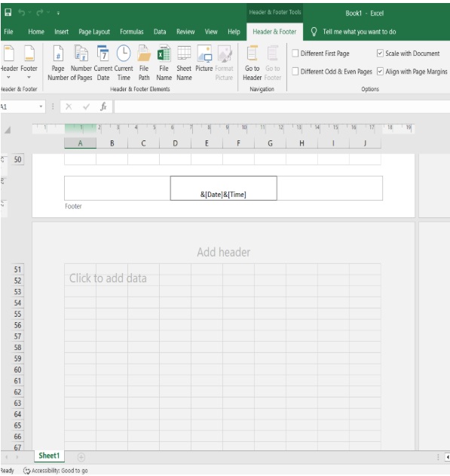The width and height of the screenshot is (450, 476).
Task: Insert File Path element
Action: (144, 63)
